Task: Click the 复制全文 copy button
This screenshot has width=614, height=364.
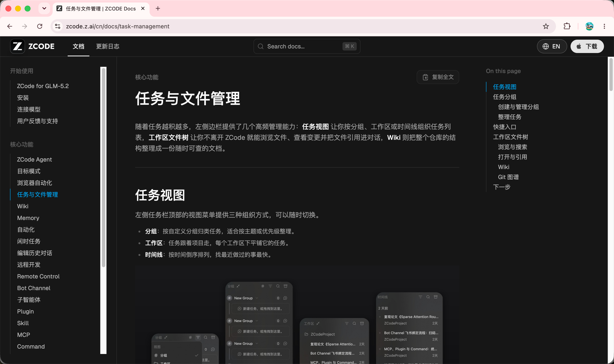Action: tap(438, 77)
